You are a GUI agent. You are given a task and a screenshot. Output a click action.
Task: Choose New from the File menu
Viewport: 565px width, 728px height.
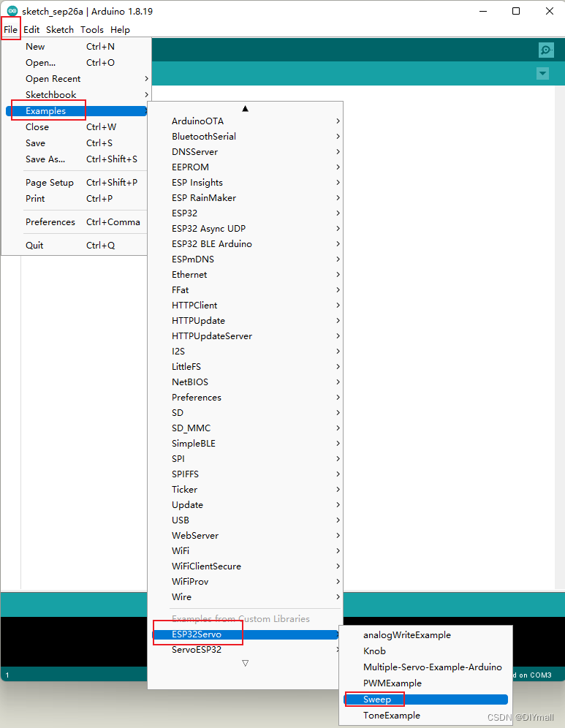pos(77,47)
